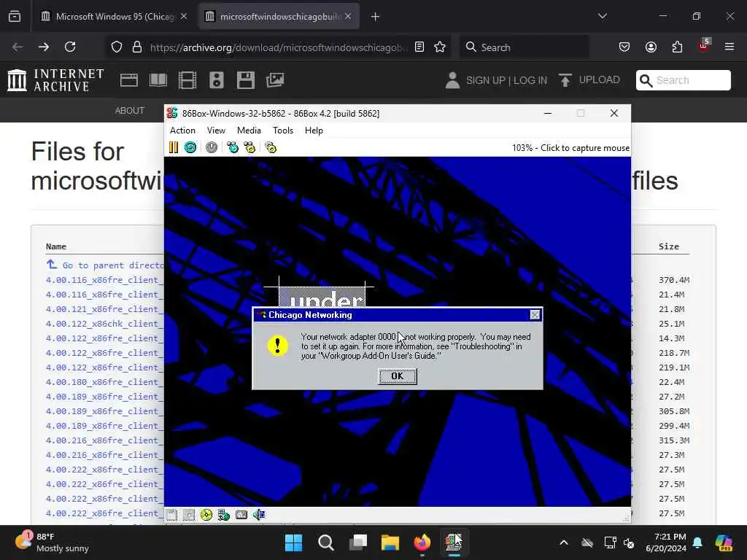Click the 370.4M size value
747x560 pixels.
pyautogui.click(x=674, y=280)
